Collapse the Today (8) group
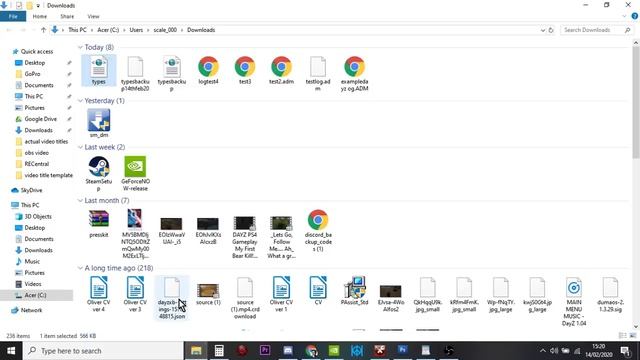The height and width of the screenshot is (360, 640). pos(80,47)
